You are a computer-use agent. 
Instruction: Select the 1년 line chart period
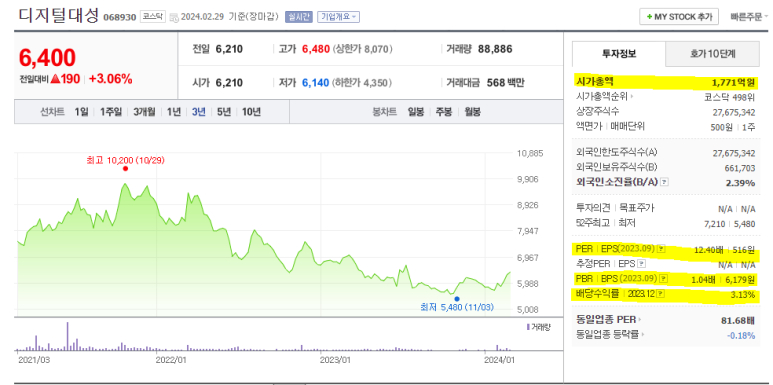tap(174, 112)
